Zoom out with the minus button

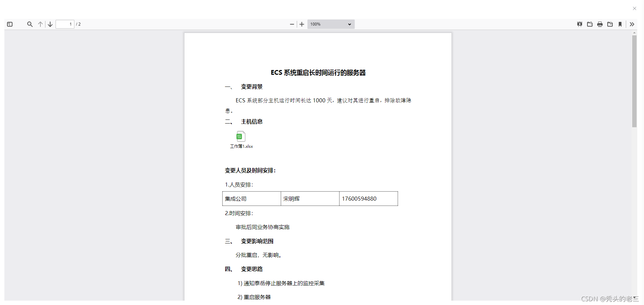292,24
